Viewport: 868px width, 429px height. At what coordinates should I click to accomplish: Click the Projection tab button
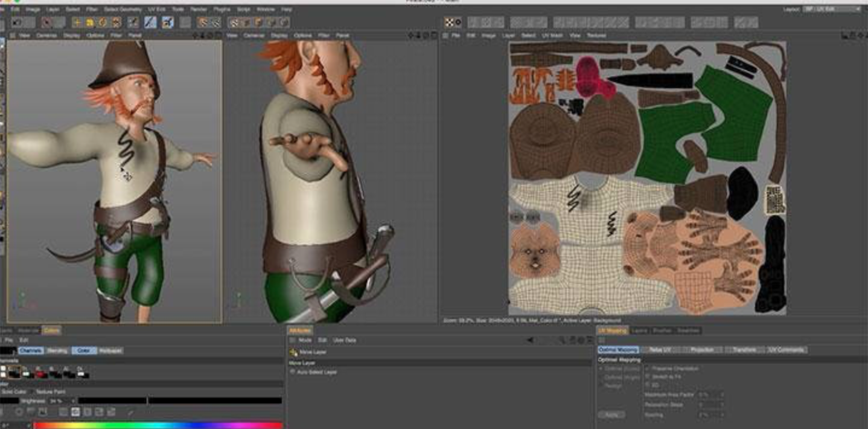702,350
